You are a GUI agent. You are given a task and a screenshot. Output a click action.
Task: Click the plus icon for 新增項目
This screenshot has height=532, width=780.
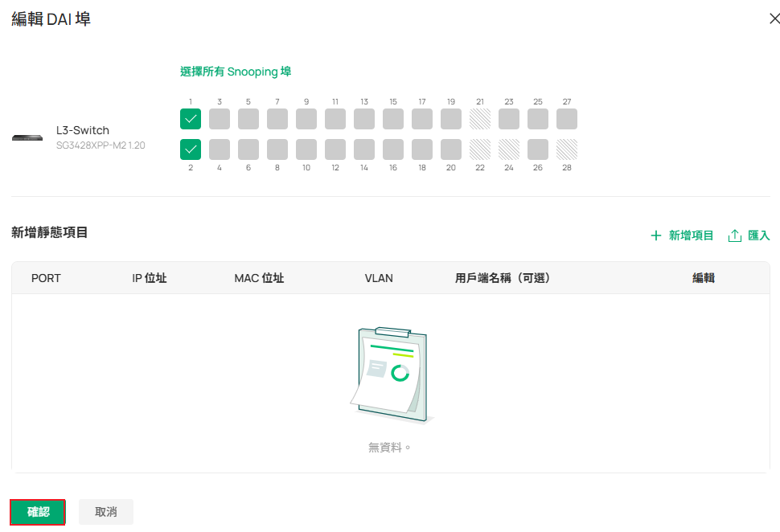click(x=656, y=235)
